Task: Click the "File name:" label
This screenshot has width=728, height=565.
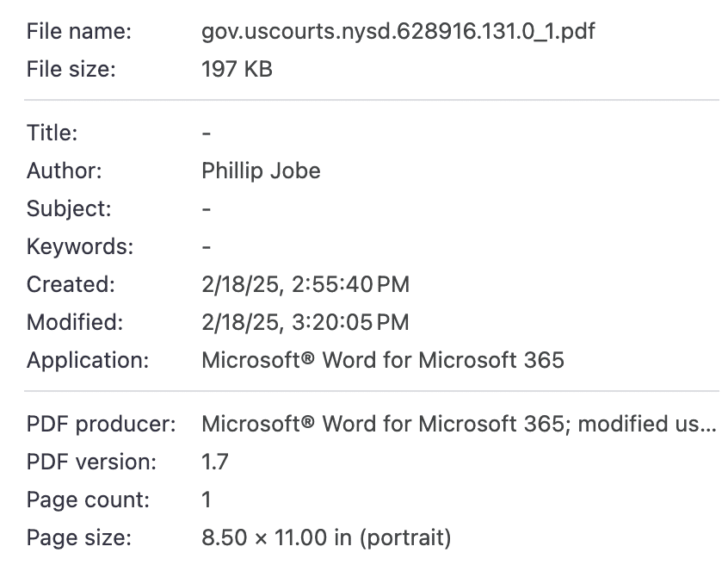Action: [79, 32]
